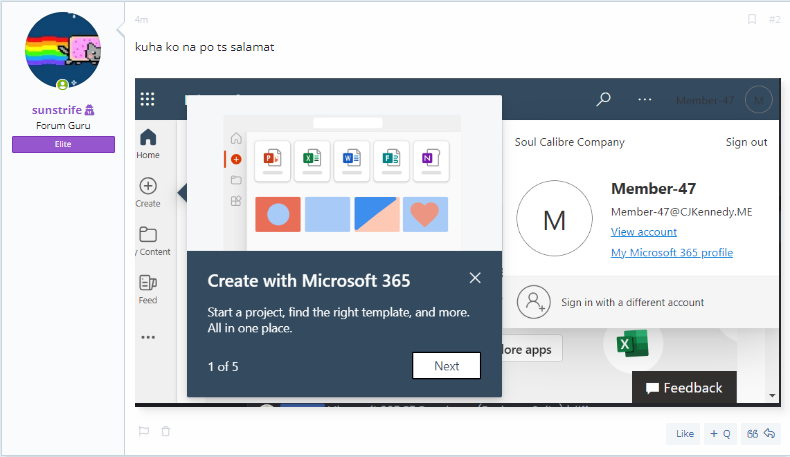Screen dimensions: 790x457
Task: Add post to multi-quote with +Q
Action: [x=720, y=434]
